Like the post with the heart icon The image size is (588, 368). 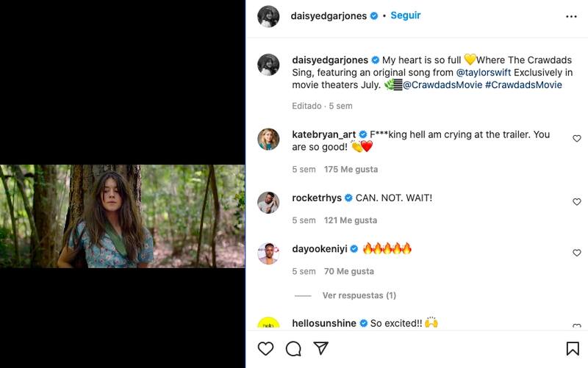coord(266,348)
